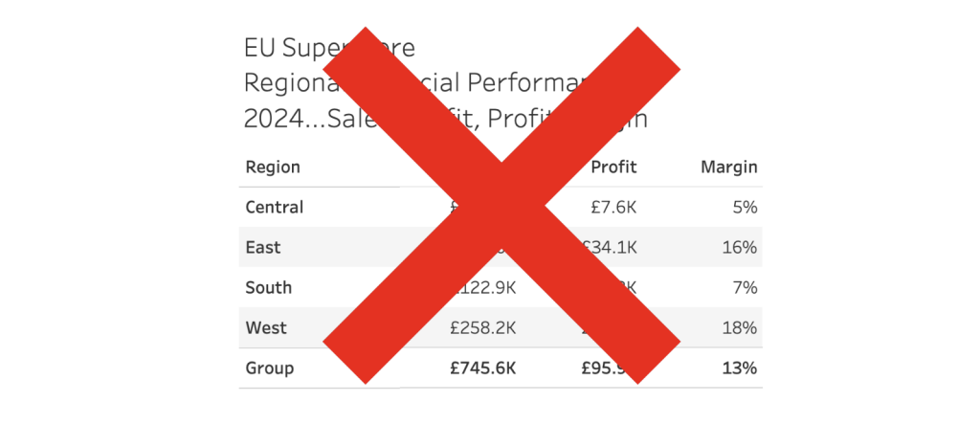Click the Region column header
Viewport: 980px width, 424px height.
tap(273, 167)
